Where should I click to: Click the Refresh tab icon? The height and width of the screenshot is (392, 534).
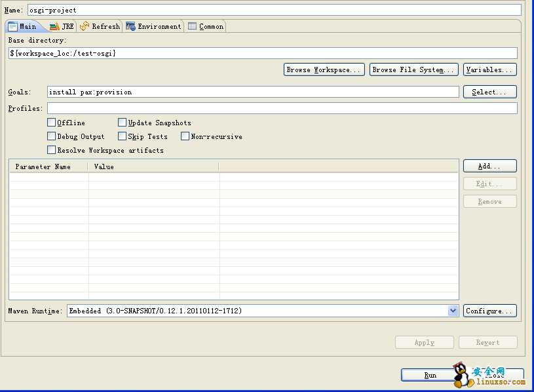pyautogui.click(x=85, y=26)
